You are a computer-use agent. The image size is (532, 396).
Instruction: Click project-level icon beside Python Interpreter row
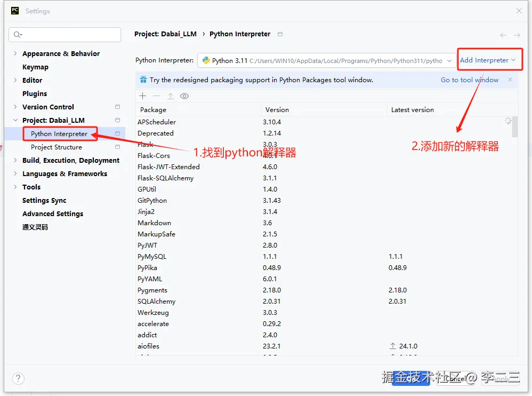[117, 133]
